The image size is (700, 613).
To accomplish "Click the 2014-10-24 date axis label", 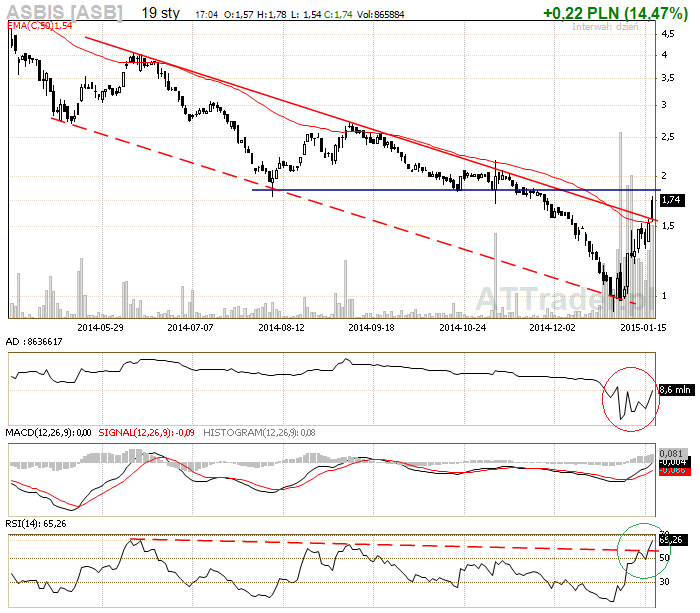I will pyautogui.click(x=462, y=327).
